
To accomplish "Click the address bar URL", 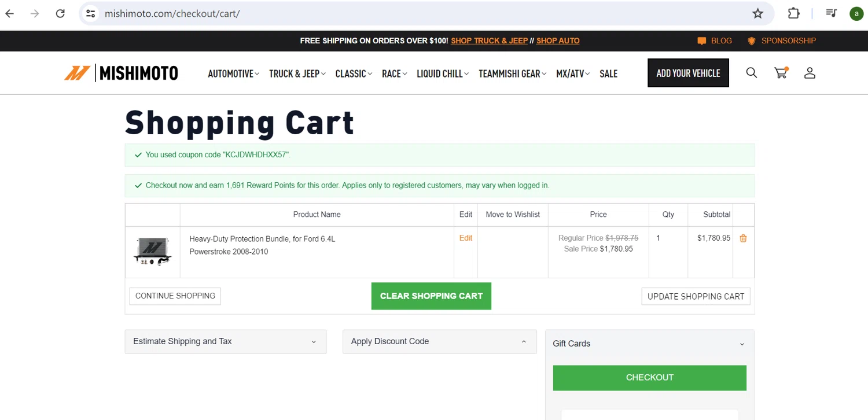I will pos(172,13).
